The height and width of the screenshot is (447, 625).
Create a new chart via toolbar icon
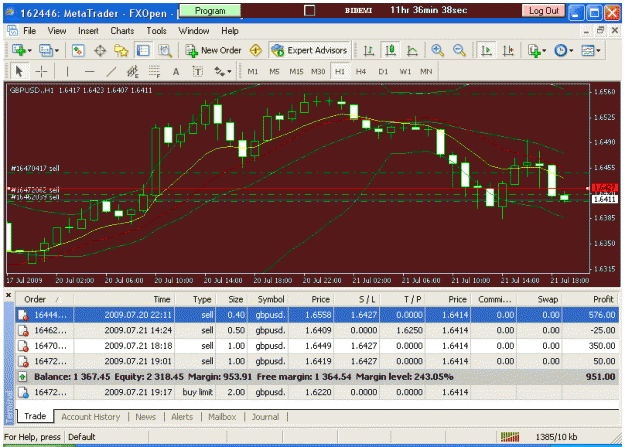click(x=19, y=51)
